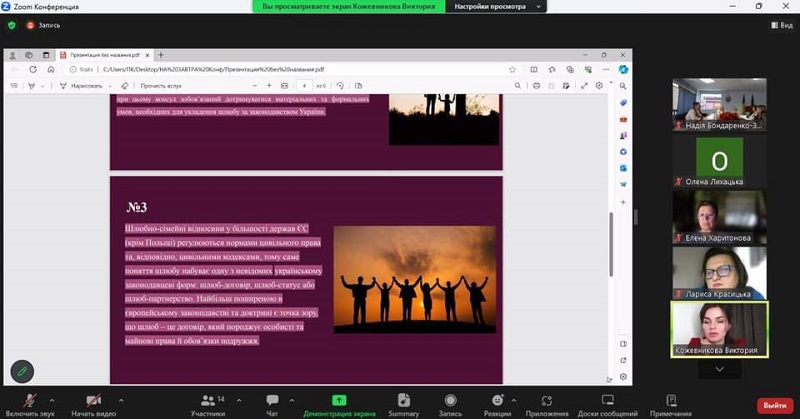Click the green encryption shield icon

click(x=12, y=24)
